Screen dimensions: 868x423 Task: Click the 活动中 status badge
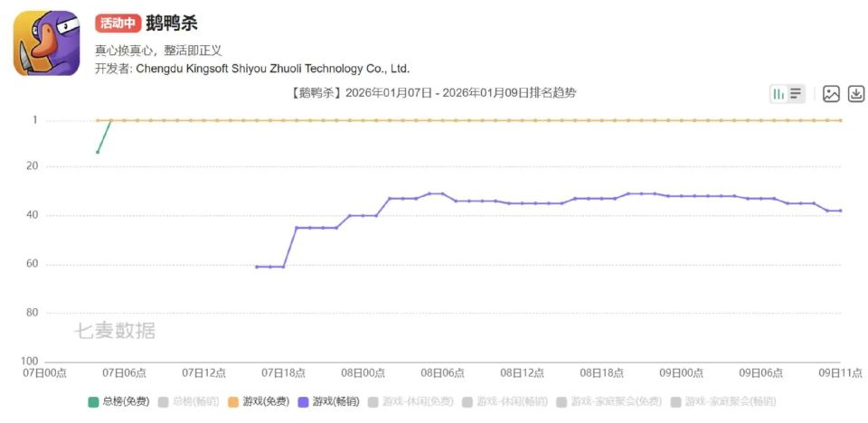(118, 23)
